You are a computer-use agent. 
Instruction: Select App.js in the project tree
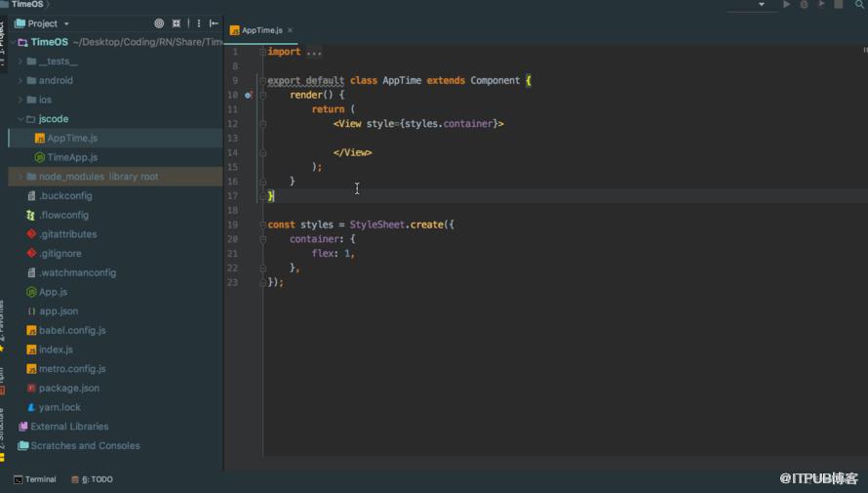[x=53, y=292]
